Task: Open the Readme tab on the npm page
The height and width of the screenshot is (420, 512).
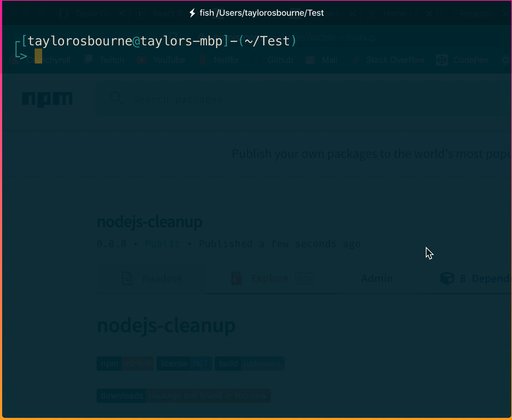Action: (152, 279)
